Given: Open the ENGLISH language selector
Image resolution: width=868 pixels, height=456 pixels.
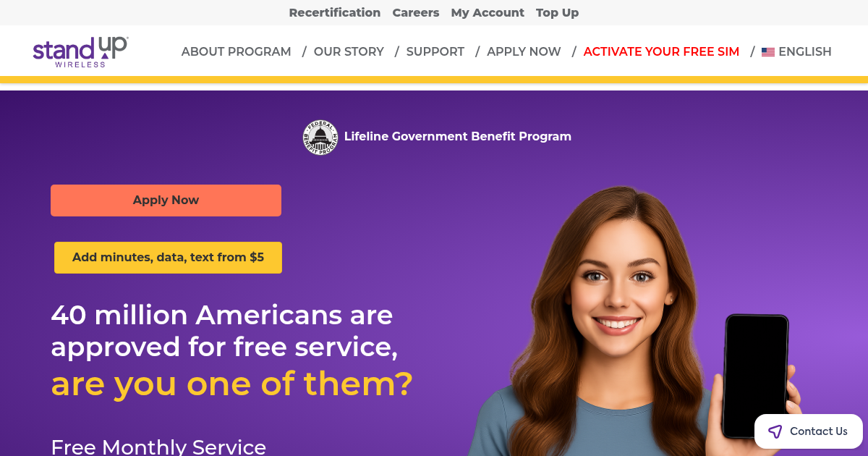Looking at the screenshot, I should tap(796, 51).
